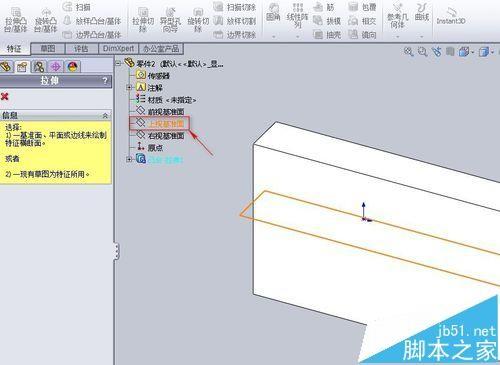Open the 参考几何体 dropdown arrow
Image resolution: width=500 pixels, height=365 pixels.
click(397, 36)
